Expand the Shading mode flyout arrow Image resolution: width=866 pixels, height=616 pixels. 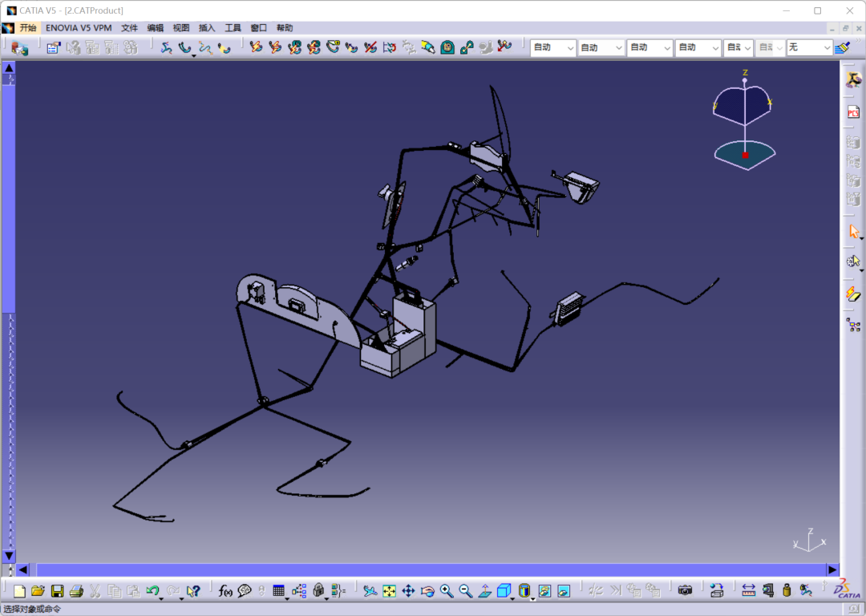(x=533, y=599)
